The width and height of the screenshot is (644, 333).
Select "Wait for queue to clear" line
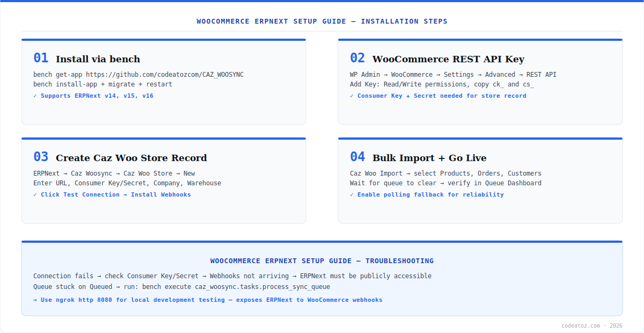(445, 183)
